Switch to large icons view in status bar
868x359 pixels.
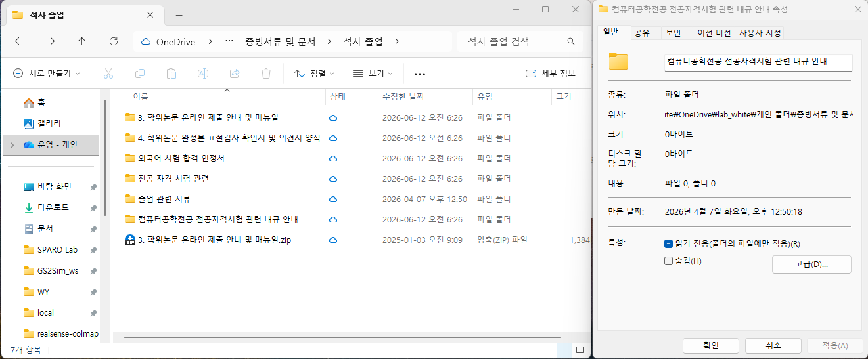(580, 350)
